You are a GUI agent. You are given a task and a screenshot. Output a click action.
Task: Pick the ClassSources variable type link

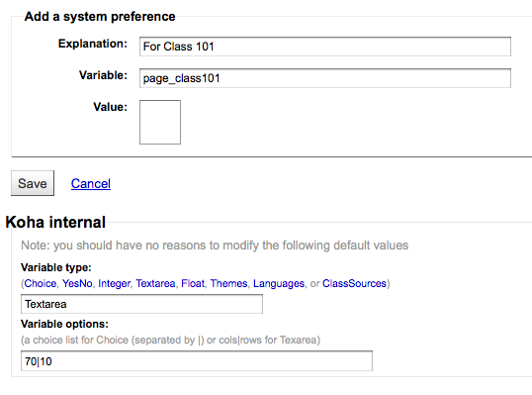(354, 283)
